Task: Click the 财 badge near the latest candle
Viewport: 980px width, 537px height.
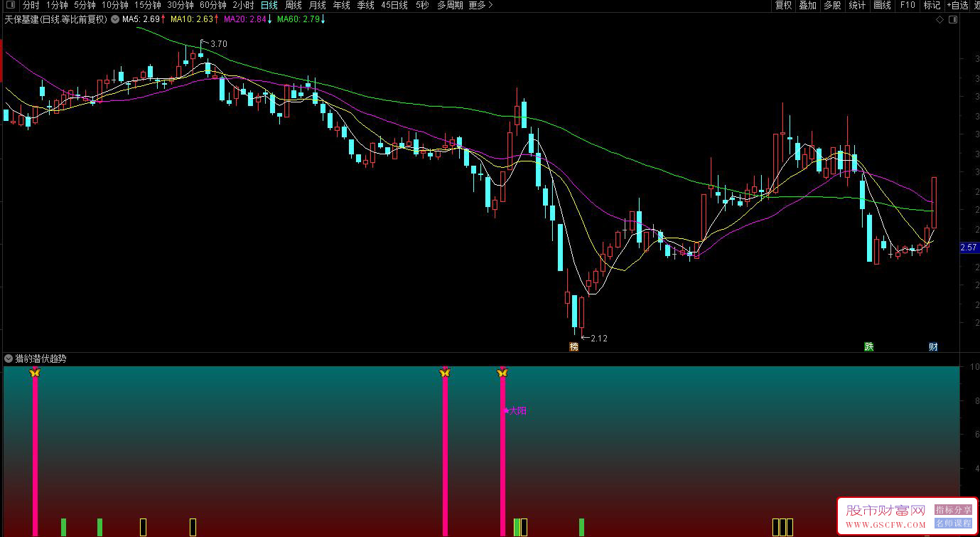Action: pos(933,347)
